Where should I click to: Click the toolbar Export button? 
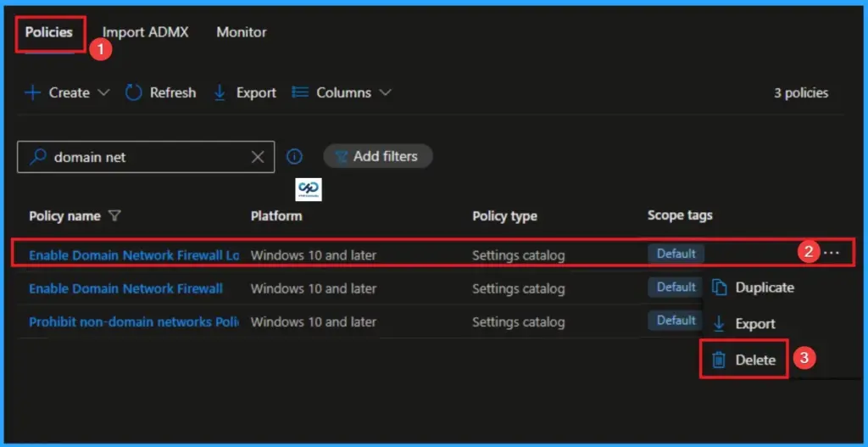[245, 92]
